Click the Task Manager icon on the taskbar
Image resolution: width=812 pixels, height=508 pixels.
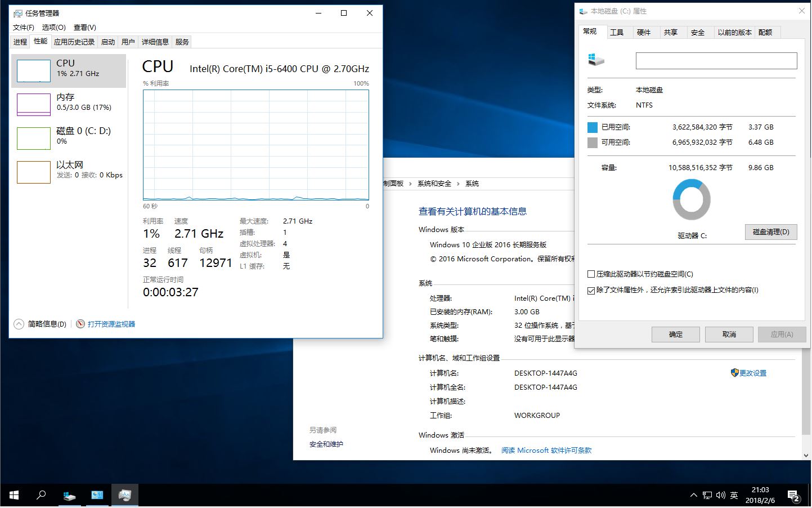[125, 495]
